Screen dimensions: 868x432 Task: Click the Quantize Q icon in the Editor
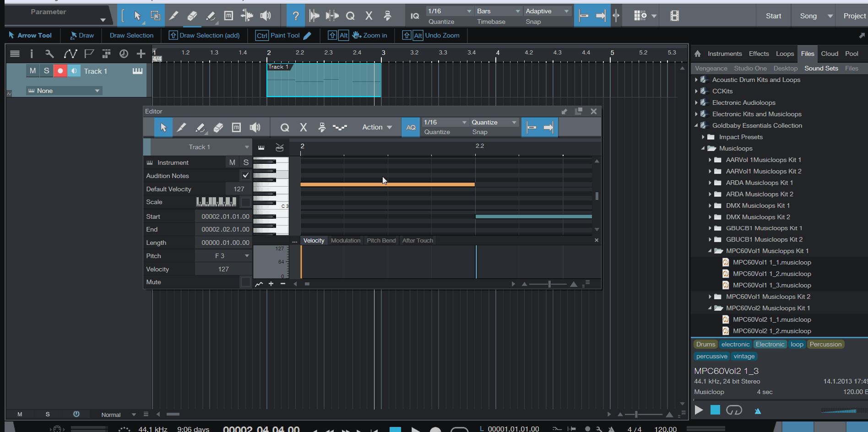point(285,128)
